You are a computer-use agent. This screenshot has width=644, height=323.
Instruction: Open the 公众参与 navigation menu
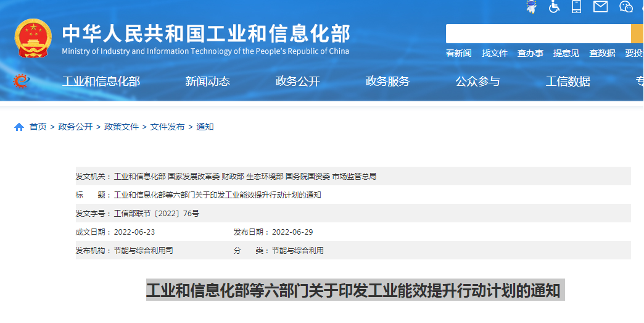[477, 82]
